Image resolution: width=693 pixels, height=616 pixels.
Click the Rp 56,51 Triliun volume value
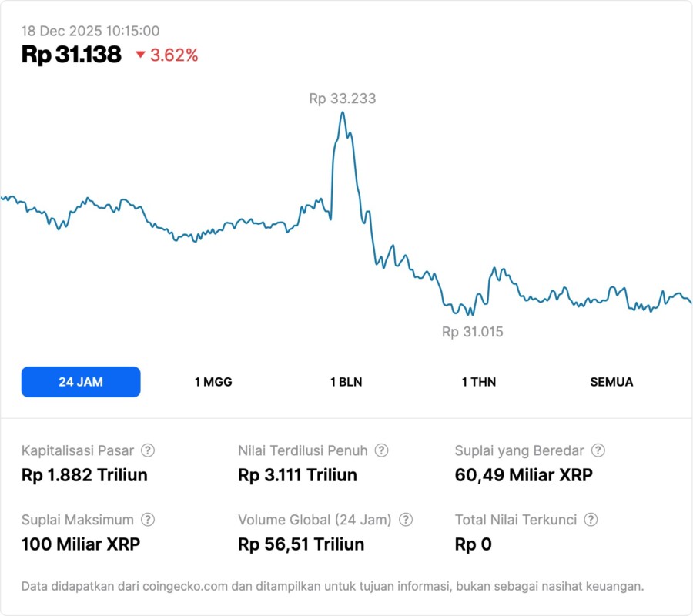(x=301, y=544)
